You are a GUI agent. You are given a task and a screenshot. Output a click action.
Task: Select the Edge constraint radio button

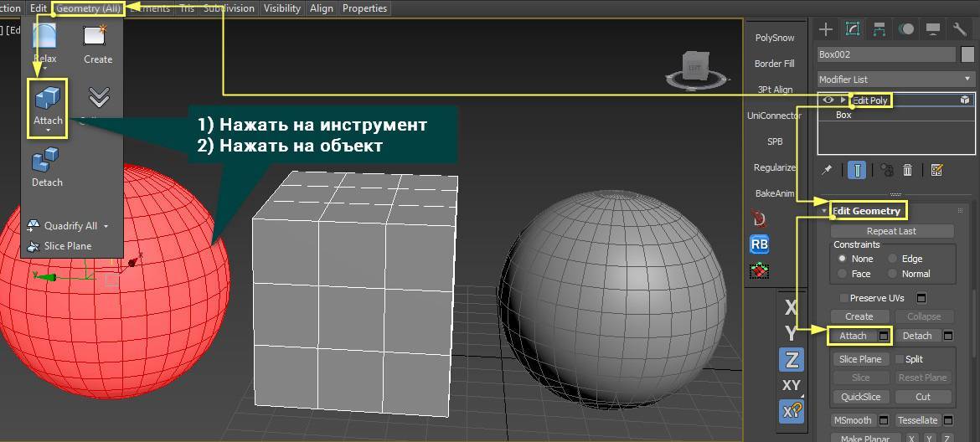coord(893,259)
